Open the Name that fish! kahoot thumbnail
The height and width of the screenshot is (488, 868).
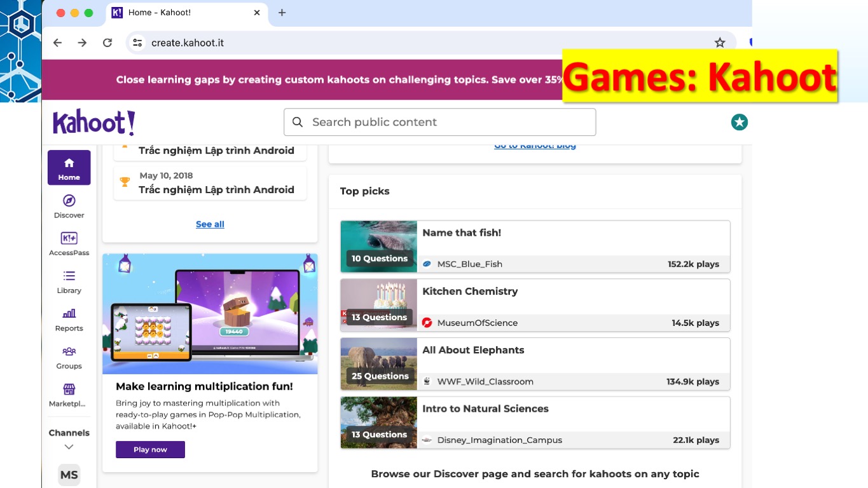[378, 247]
